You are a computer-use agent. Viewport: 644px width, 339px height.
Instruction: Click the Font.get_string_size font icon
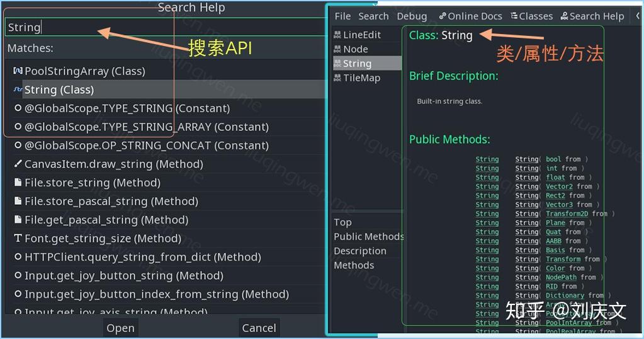pos(18,238)
